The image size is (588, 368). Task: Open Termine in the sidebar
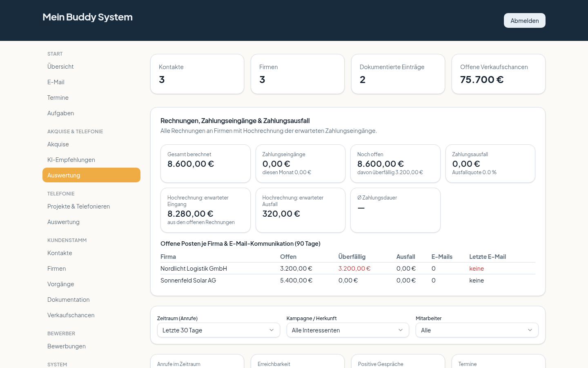[x=91, y=97]
